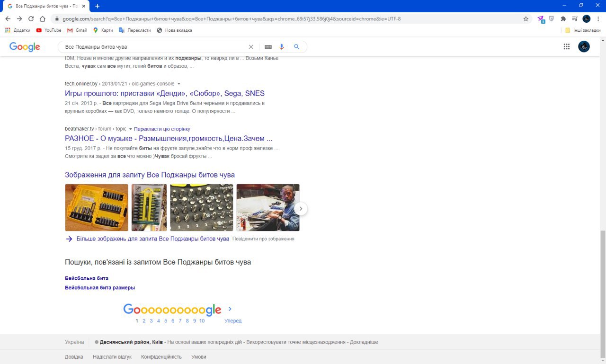Screen dimensions: 606x364
Task: Click the Google logo in header
Action: point(25,47)
